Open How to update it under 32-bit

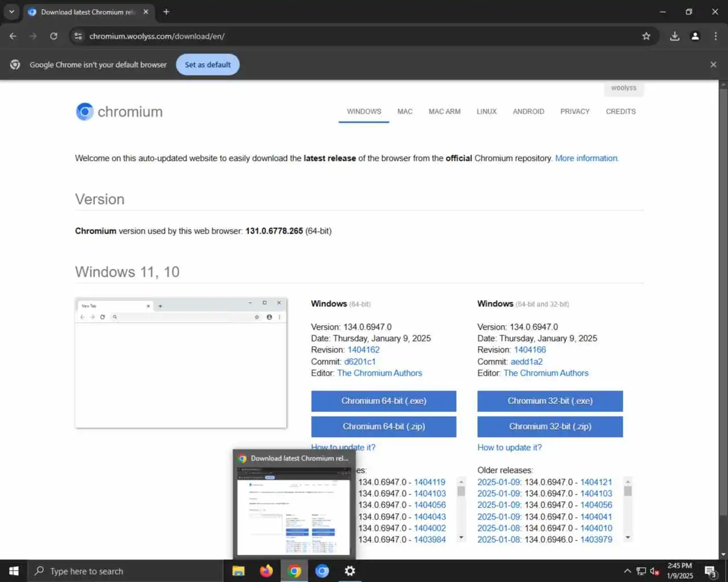point(510,447)
